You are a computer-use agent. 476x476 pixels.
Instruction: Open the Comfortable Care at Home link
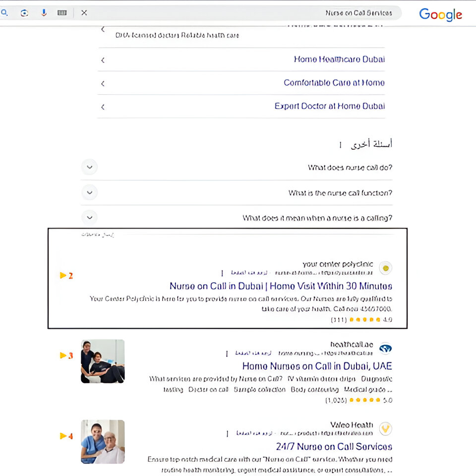334,83
